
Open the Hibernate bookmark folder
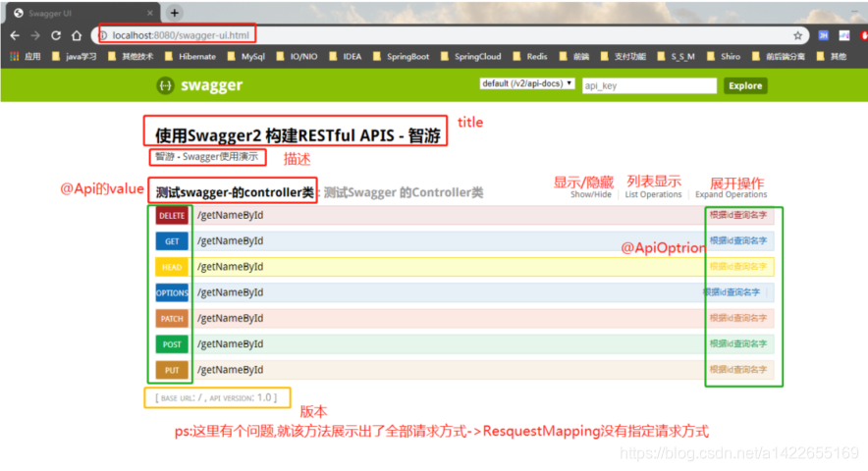click(190, 57)
